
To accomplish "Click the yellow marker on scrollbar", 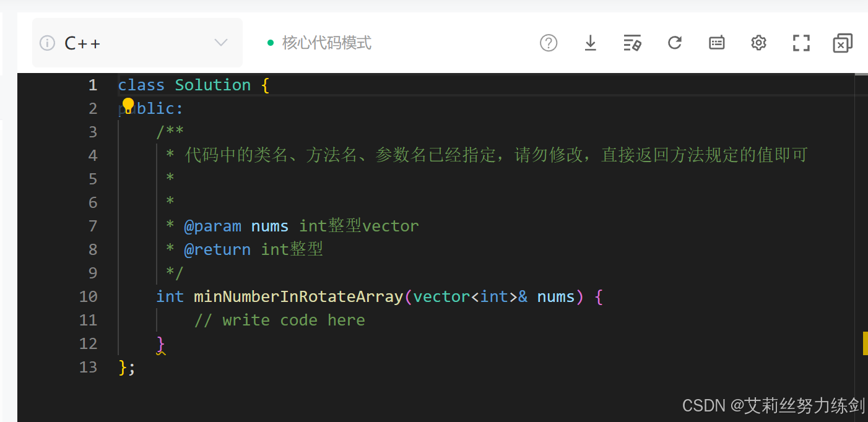I will click(865, 343).
